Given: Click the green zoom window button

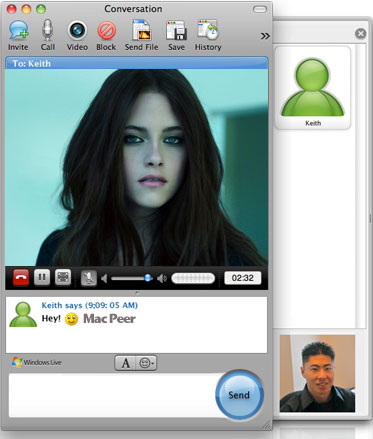Looking at the screenshot, I should [41, 9].
